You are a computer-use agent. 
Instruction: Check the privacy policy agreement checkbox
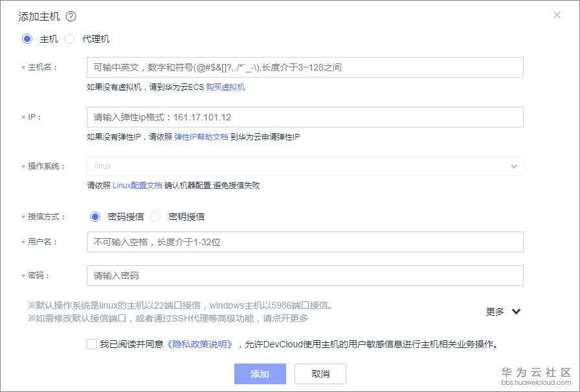(x=92, y=344)
